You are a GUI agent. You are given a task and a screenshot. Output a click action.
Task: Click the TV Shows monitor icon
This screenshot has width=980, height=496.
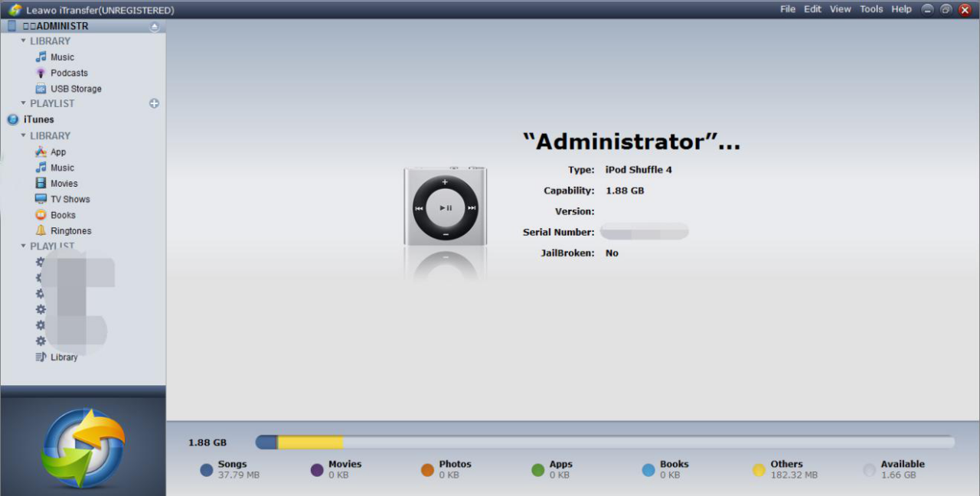click(x=41, y=199)
